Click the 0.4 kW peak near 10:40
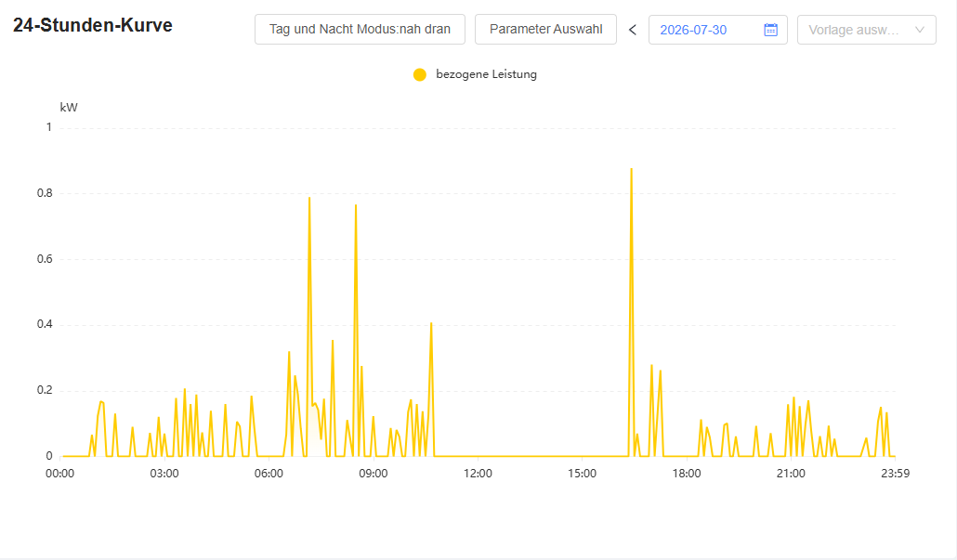 point(431,324)
